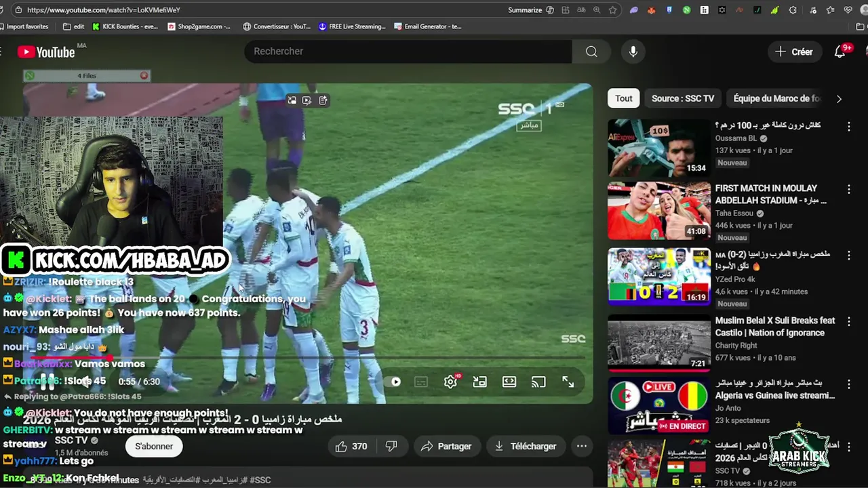Image resolution: width=868 pixels, height=488 pixels.
Task: Click the red close icon on 4 Files bar
Action: coord(144,76)
